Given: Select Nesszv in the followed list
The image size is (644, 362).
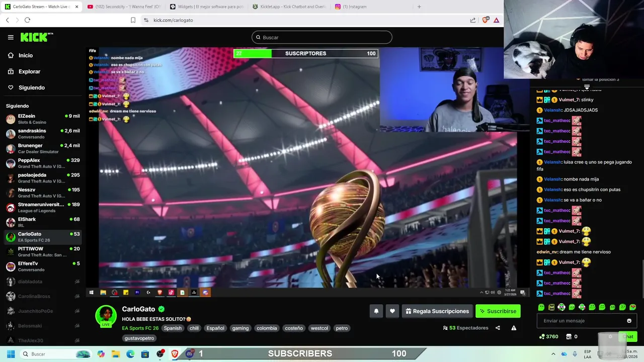Looking at the screenshot, I should 43,193.
